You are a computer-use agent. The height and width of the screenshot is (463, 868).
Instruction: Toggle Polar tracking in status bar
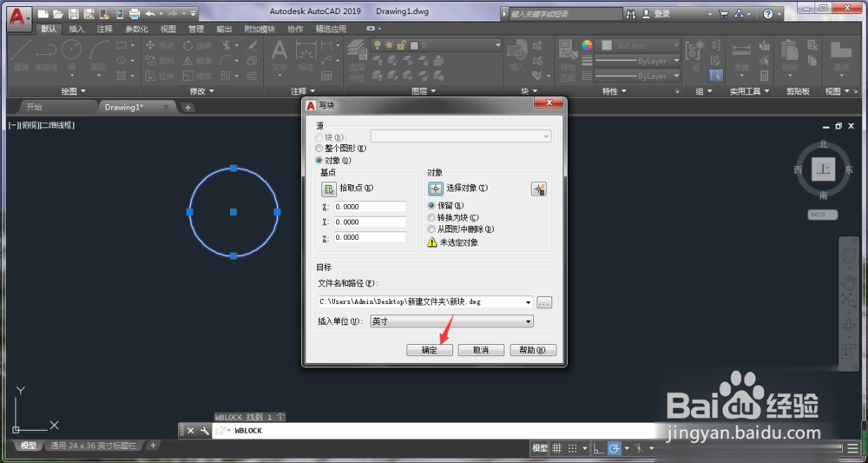[614, 447]
